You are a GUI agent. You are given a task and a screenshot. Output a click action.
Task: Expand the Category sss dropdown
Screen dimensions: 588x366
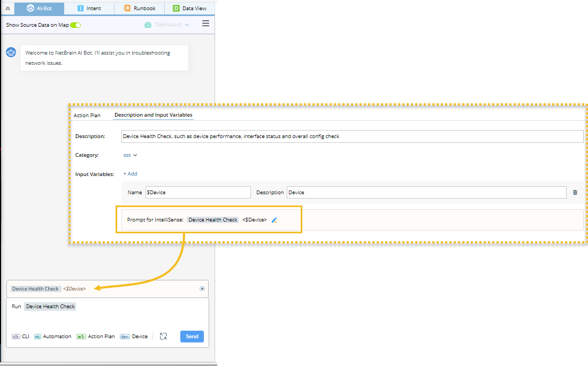click(x=130, y=155)
